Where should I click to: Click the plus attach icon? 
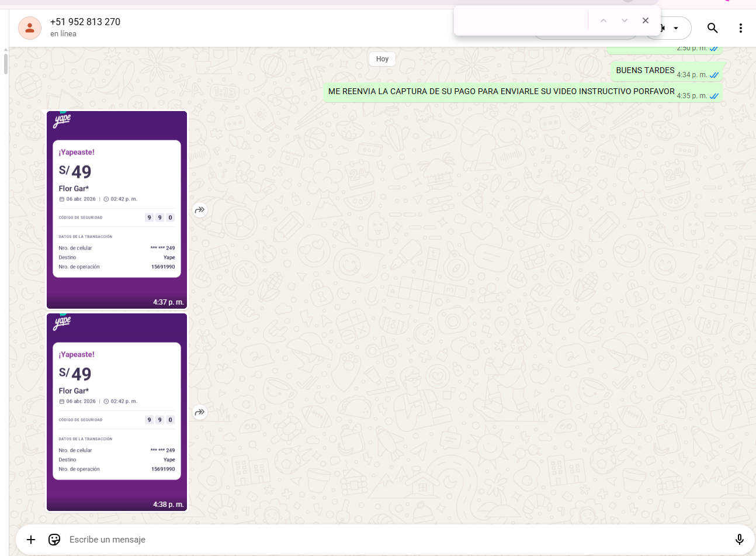pyautogui.click(x=31, y=540)
